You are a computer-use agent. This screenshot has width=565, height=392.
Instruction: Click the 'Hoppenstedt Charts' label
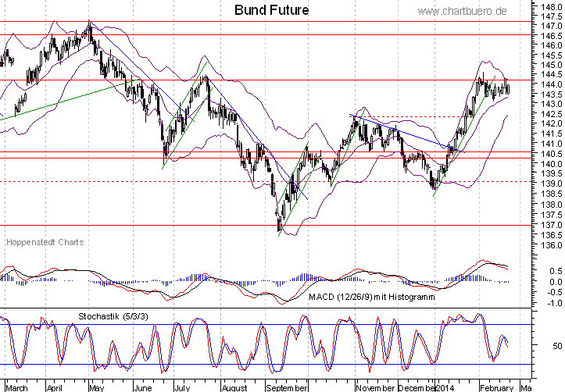45,242
